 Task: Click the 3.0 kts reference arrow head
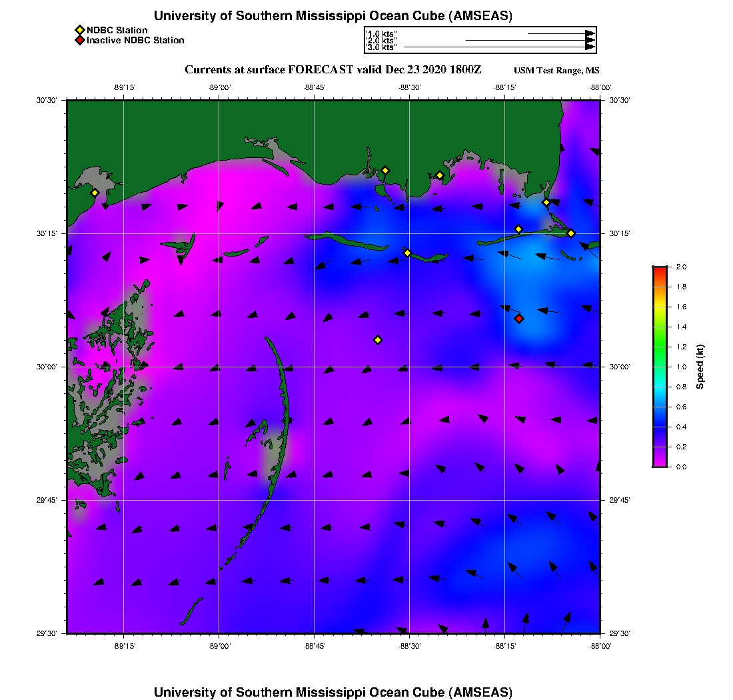(590, 47)
